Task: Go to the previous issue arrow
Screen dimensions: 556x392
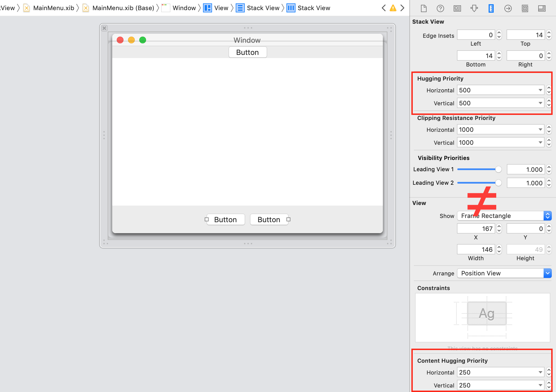Action: tap(384, 8)
